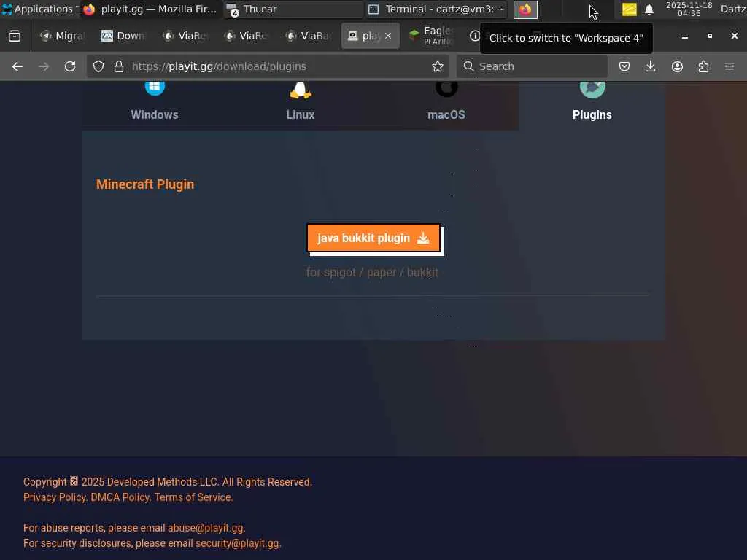Show site security lock information
Image resolution: width=747 pixels, height=560 pixels.
tap(119, 66)
